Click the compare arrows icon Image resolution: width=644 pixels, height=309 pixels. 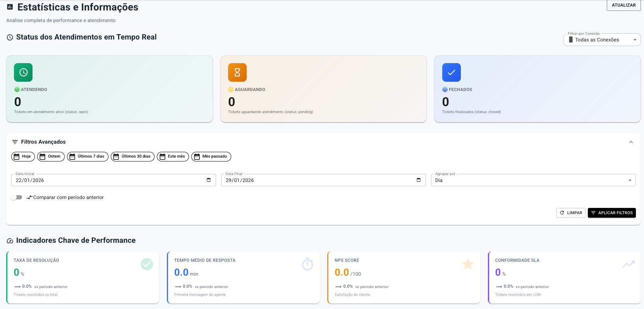pyautogui.click(x=29, y=197)
